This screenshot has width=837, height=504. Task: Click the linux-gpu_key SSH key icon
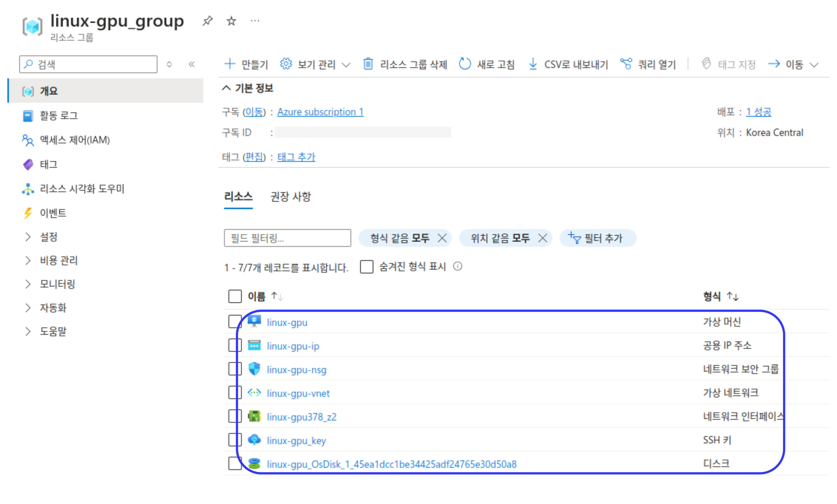(254, 440)
